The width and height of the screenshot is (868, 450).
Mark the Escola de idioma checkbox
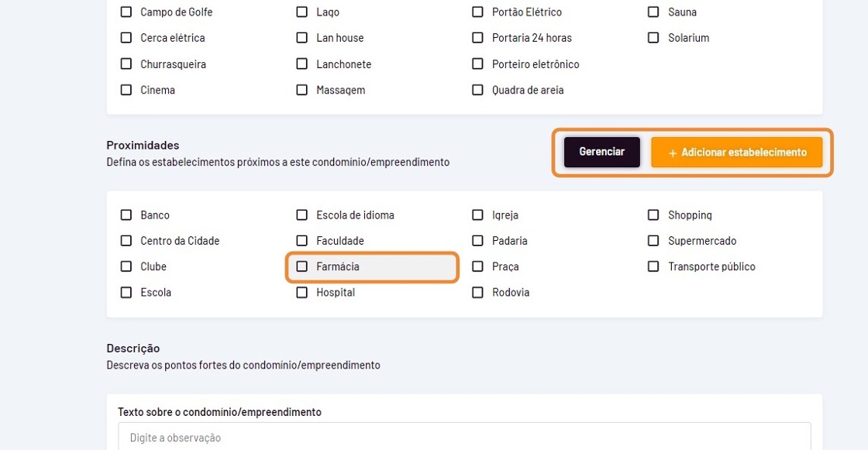(302, 215)
